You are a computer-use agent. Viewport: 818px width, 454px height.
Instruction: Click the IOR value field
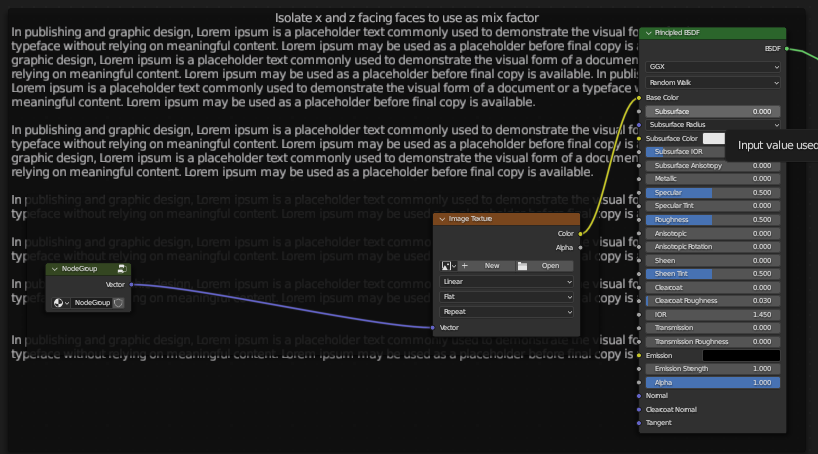click(x=713, y=315)
